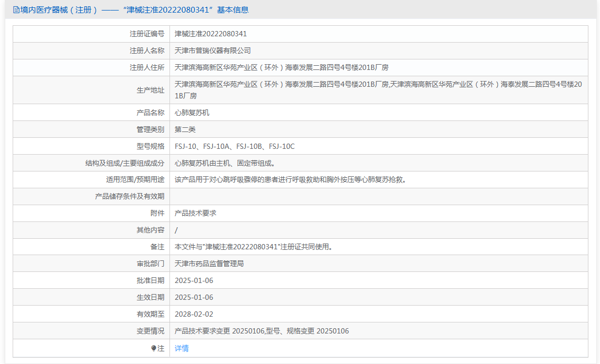Click the 产品名称 label

pyautogui.click(x=151, y=113)
